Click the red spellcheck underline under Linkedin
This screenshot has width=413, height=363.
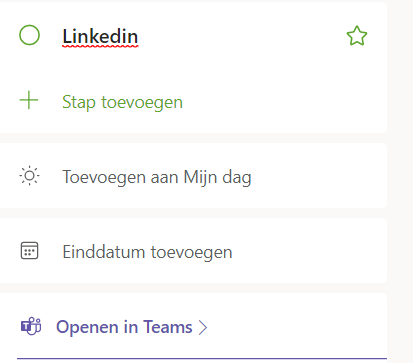100,47
